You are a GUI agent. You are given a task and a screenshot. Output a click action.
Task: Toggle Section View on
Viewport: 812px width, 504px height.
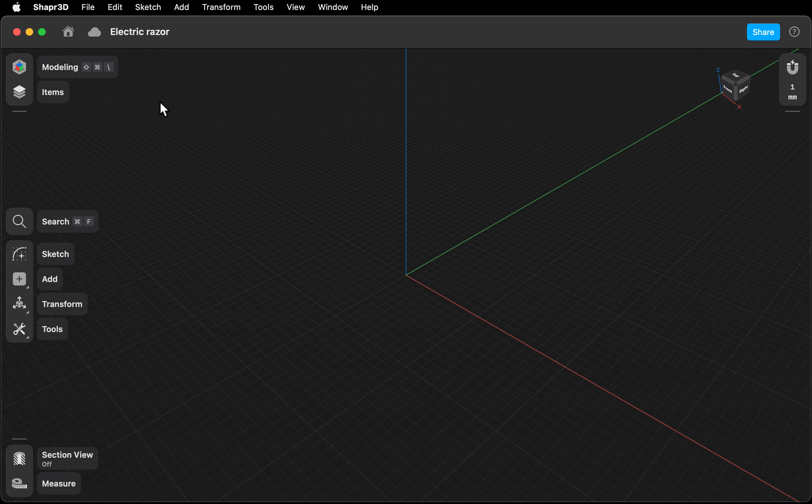tap(19, 459)
